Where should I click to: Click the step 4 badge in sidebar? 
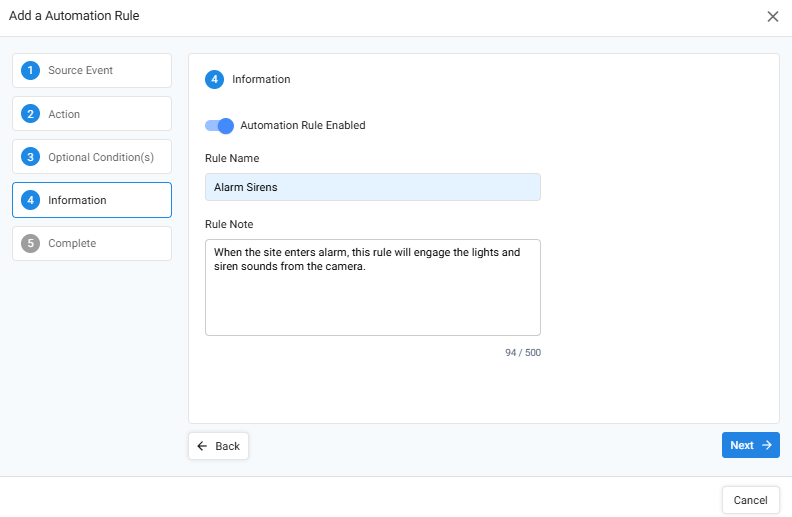30,200
